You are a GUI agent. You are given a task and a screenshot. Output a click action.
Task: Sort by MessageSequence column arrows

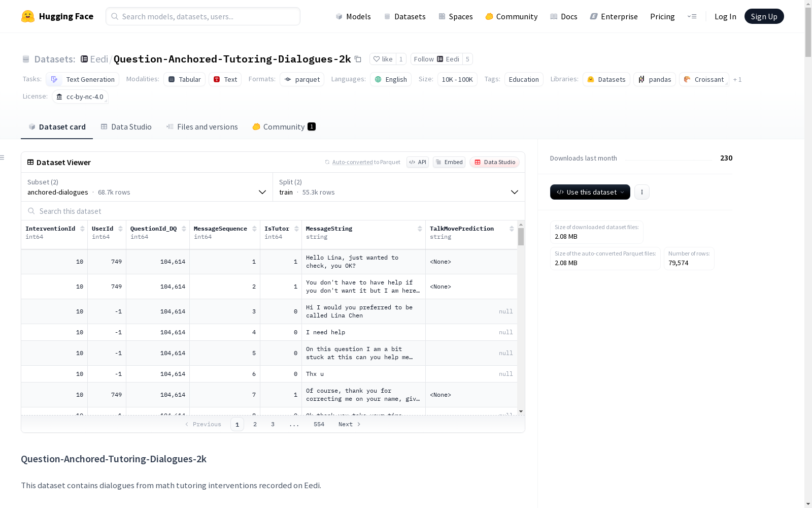254,229
